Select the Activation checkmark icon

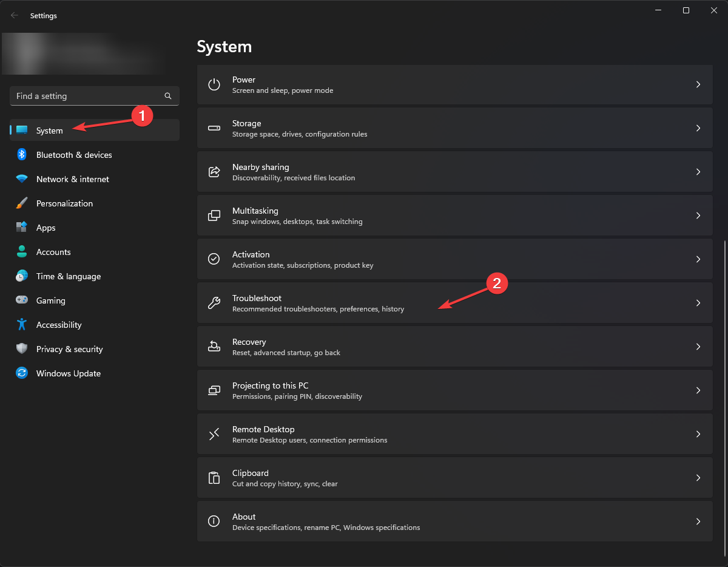[214, 259]
